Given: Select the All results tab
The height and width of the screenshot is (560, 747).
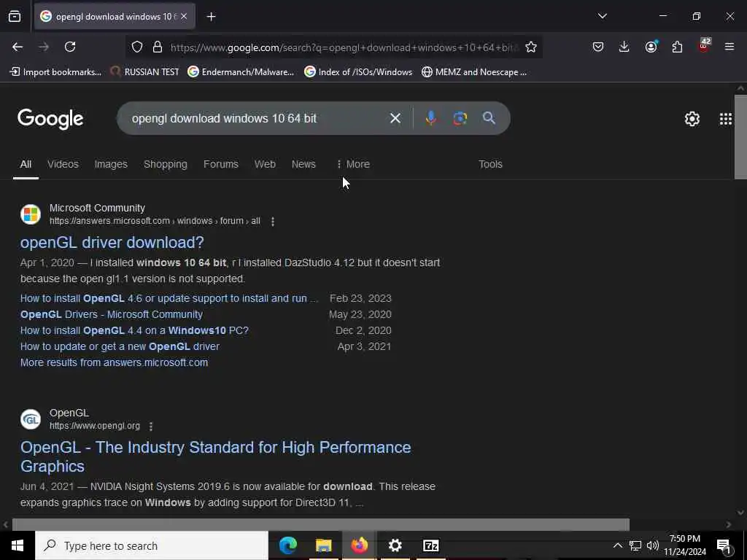Looking at the screenshot, I should 26,164.
